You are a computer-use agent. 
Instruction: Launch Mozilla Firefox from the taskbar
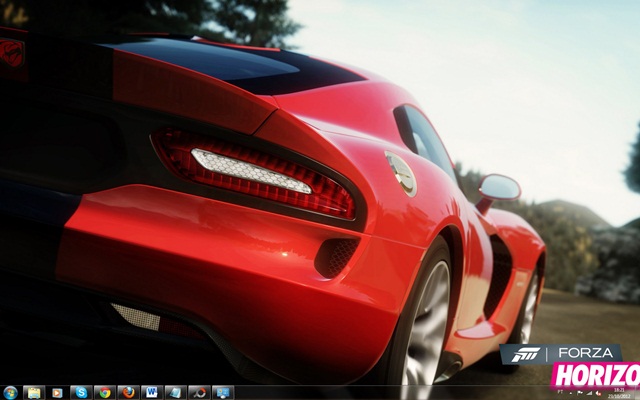point(128,393)
